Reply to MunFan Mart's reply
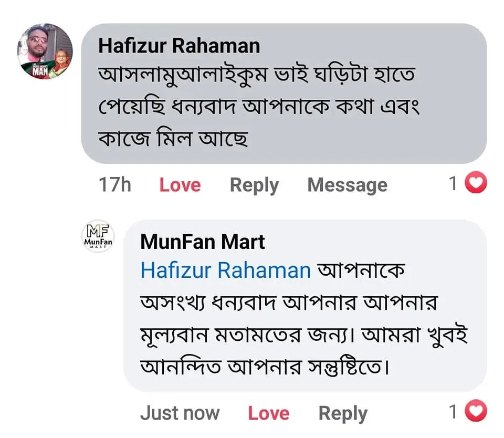Image resolution: width=504 pixels, height=438 pixels. pyautogui.click(x=343, y=413)
